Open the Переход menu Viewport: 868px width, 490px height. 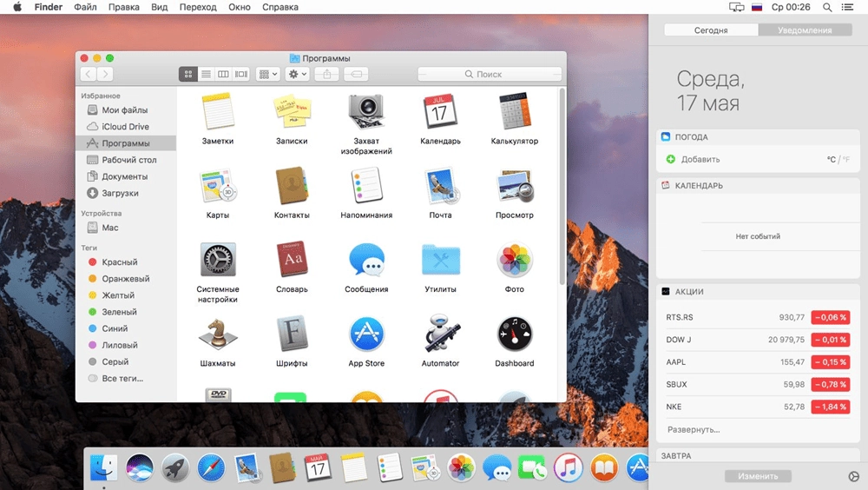click(x=198, y=7)
